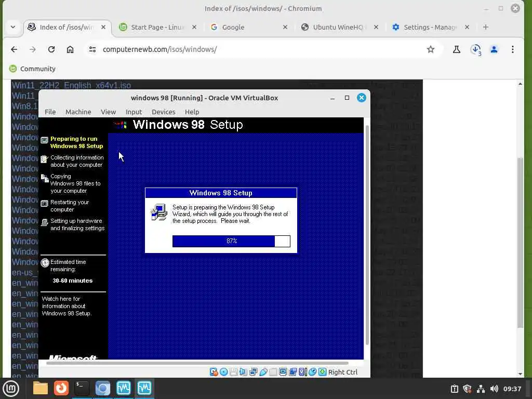Image resolution: width=532 pixels, height=399 pixels.
Task: Click the Right Ctrl host key label
Action: pos(343,372)
